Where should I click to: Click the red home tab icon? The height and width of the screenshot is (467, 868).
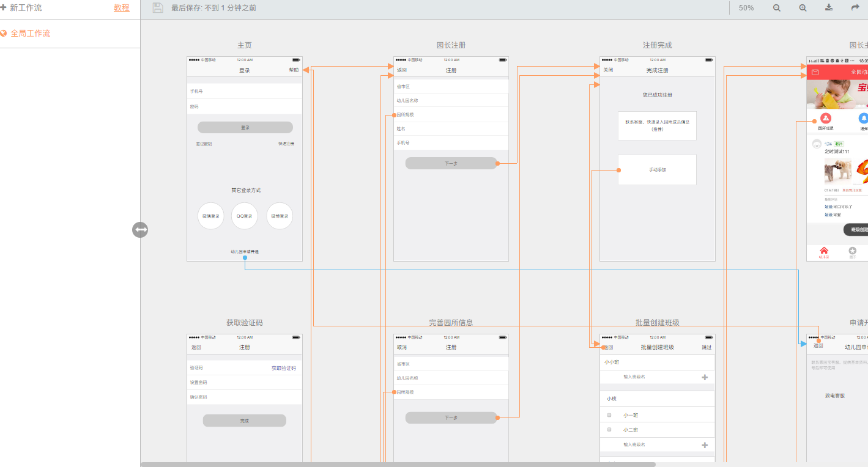(824, 251)
